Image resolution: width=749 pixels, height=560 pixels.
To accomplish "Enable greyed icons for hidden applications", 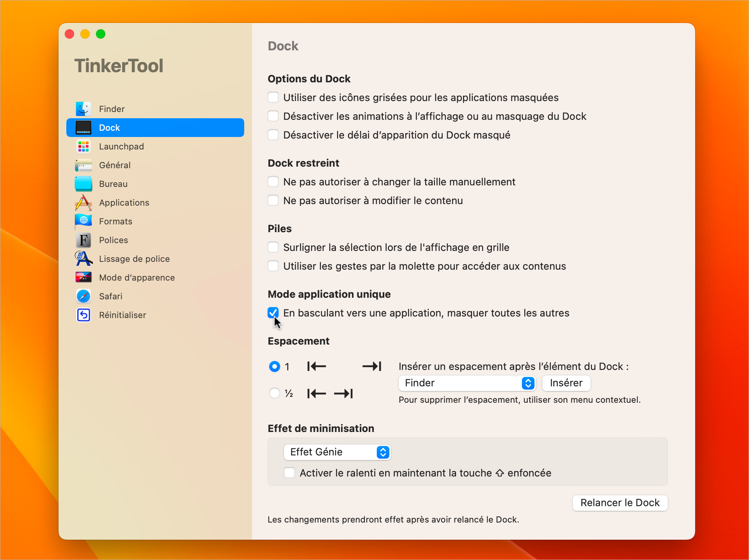I will point(273,97).
